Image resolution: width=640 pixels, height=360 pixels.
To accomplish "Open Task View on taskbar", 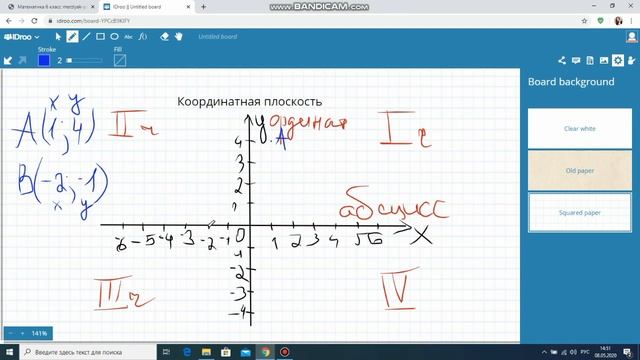I will pyautogui.click(x=166, y=352).
